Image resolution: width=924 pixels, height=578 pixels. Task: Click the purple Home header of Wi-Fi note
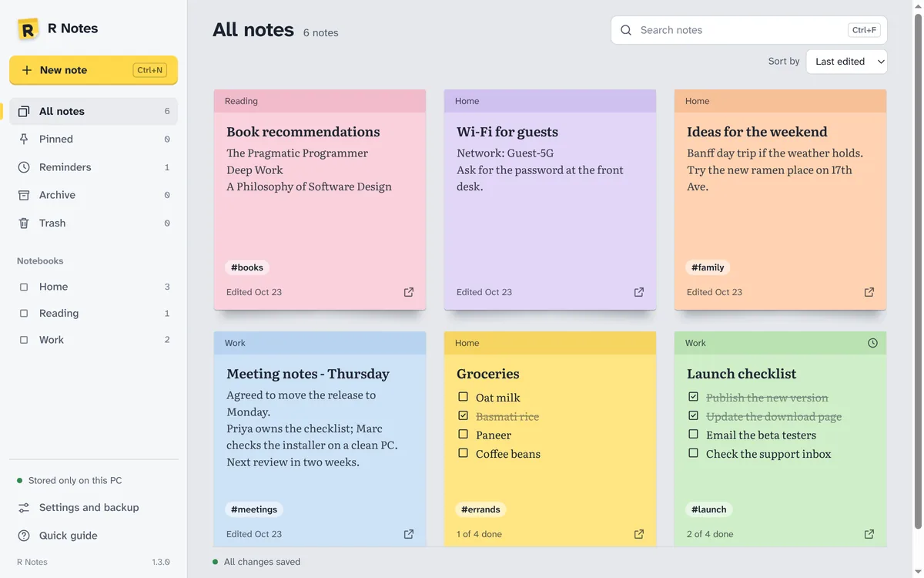tap(550, 101)
